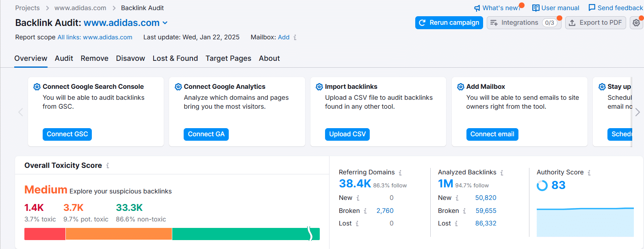644x249 pixels.
Task: Open the 3.7K potentially toxic domains count
Action: point(74,208)
